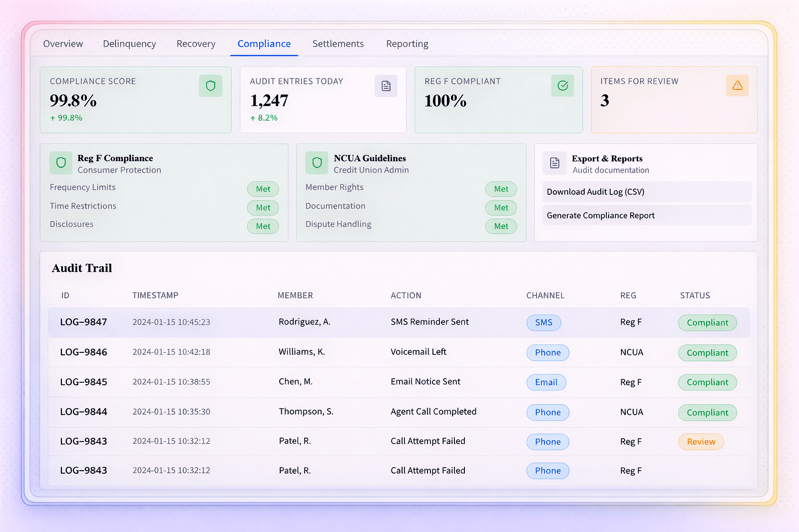Click the 99.8% trend indicator on Compliance Score
799x532 pixels.
pos(66,118)
